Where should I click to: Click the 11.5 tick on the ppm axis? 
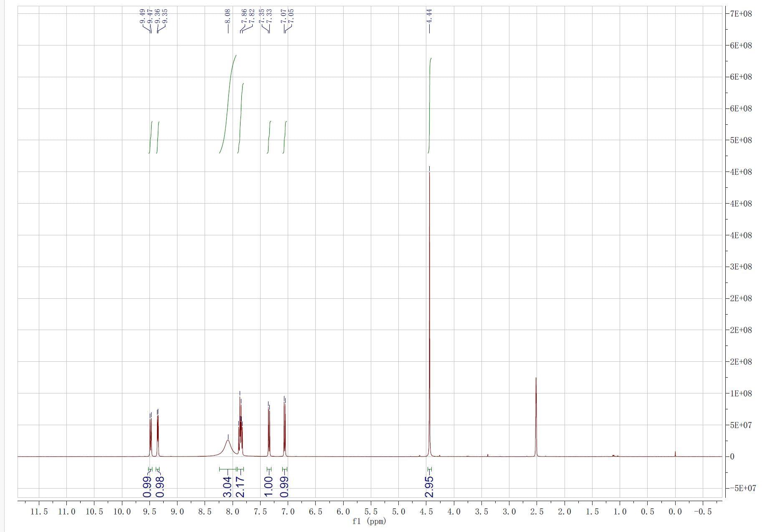(39, 512)
